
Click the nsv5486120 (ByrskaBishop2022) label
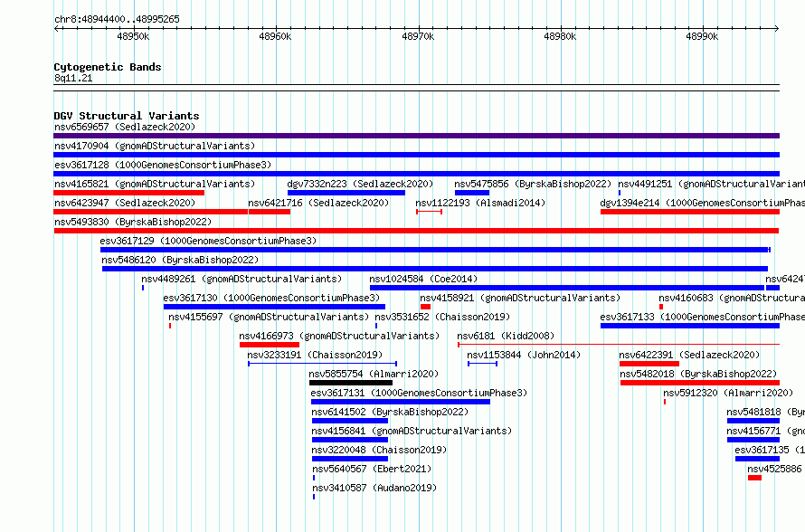click(180, 260)
